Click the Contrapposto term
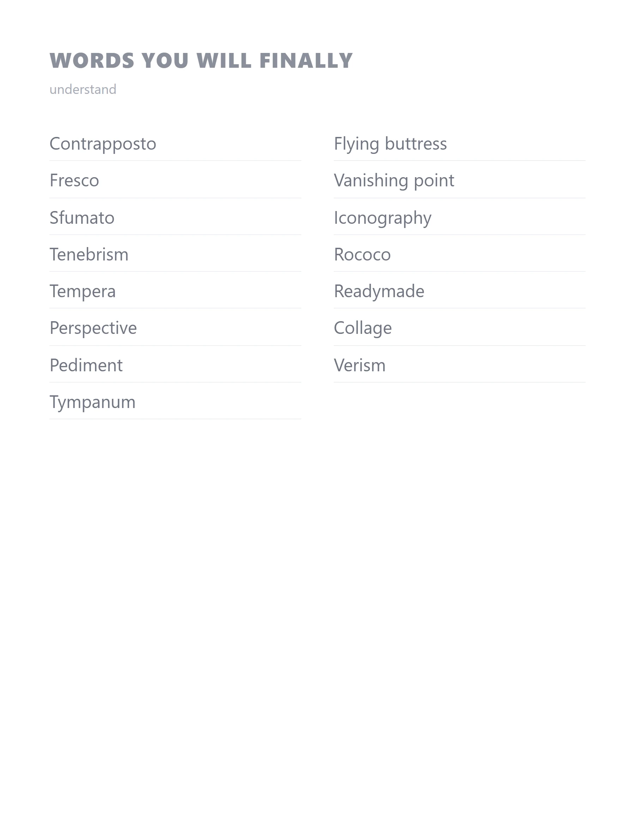 click(103, 144)
